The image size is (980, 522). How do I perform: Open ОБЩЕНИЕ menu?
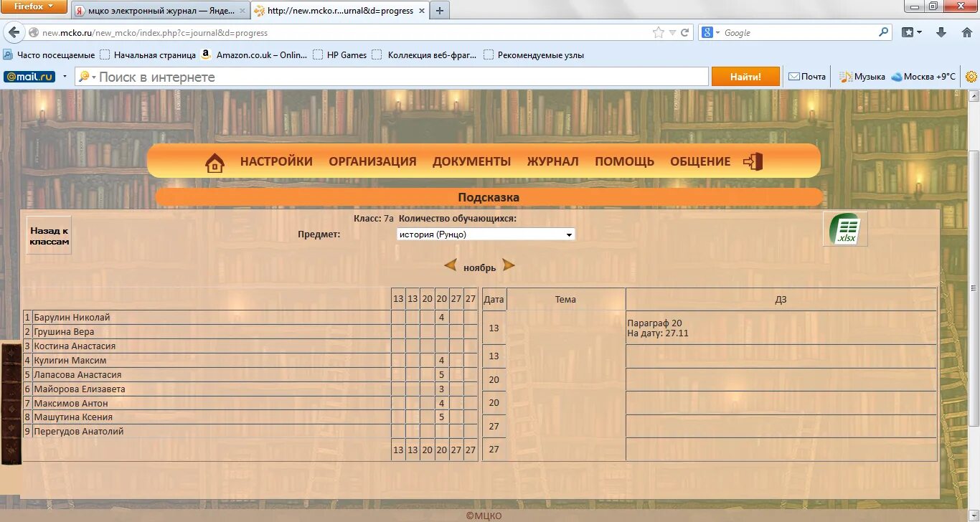coord(700,162)
